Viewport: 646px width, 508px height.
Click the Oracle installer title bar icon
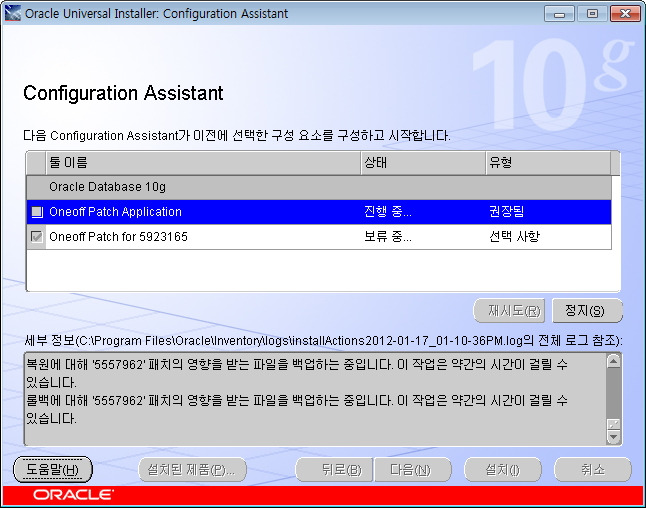(13, 13)
